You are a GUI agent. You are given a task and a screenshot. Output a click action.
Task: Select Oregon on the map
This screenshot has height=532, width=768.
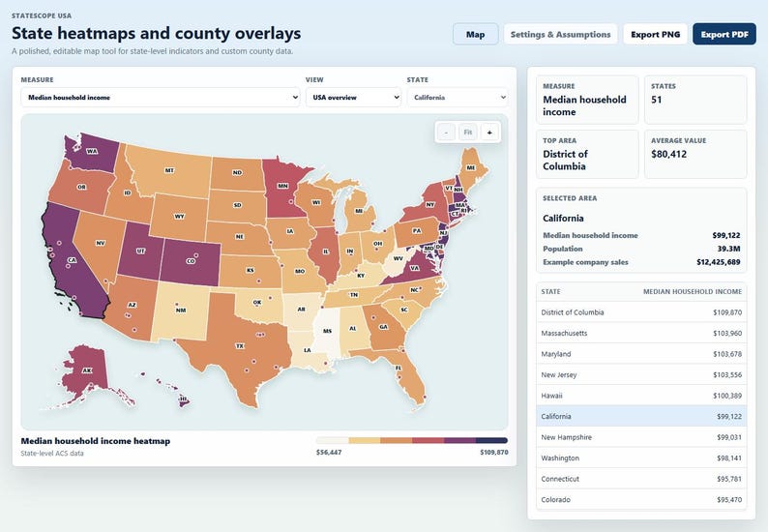click(x=81, y=187)
